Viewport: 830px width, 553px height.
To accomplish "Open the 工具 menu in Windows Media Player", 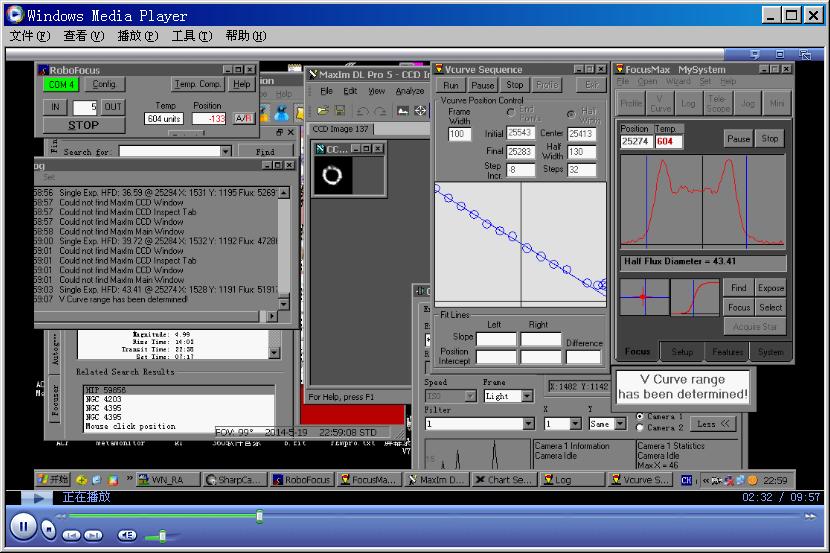I will [x=192, y=35].
